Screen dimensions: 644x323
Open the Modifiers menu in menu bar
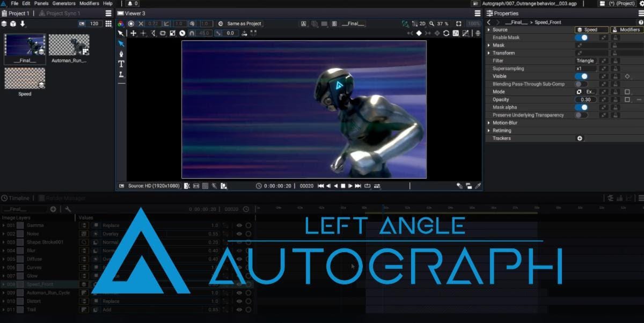click(x=89, y=3)
